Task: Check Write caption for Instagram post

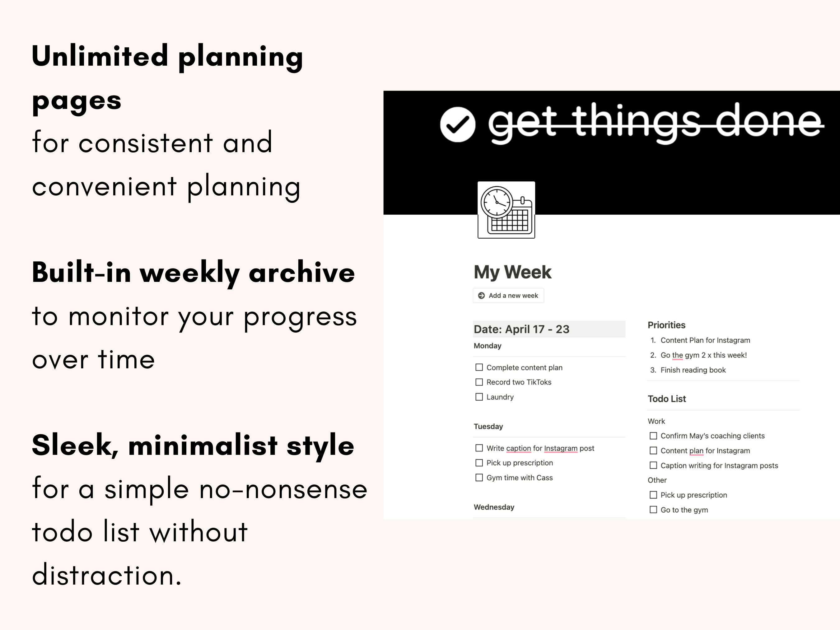Action: [479, 448]
